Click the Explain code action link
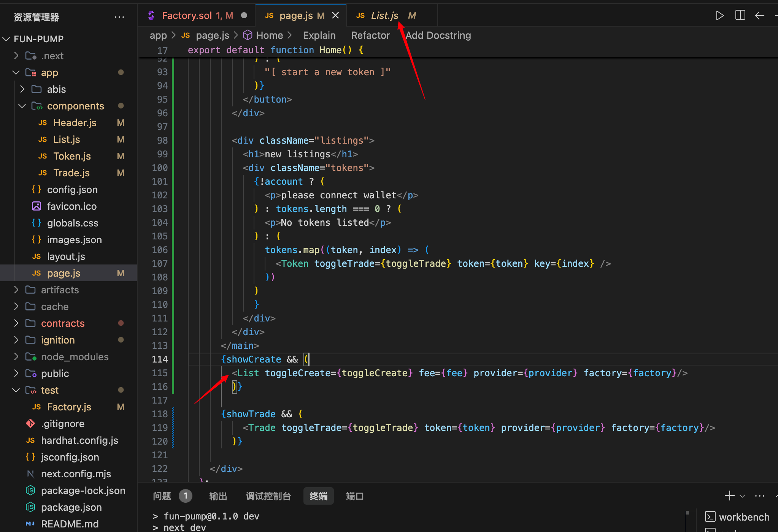This screenshot has width=778, height=532. [319, 35]
